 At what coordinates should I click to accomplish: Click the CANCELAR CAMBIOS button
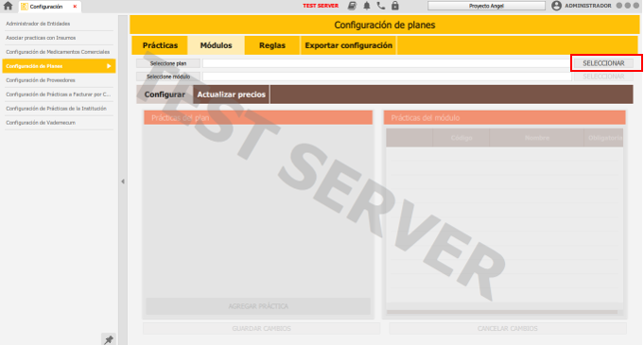[507, 329]
